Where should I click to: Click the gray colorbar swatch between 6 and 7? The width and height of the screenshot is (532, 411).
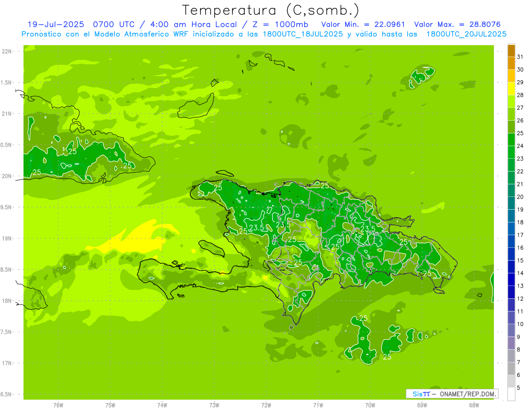pyautogui.click(x=511, y=369)
